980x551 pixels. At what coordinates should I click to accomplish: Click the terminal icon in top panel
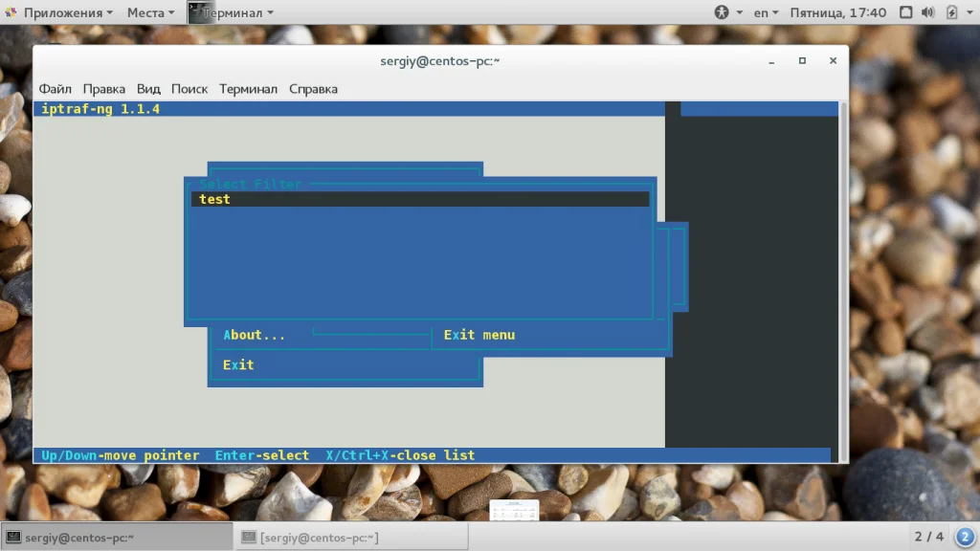coord(196,12)
